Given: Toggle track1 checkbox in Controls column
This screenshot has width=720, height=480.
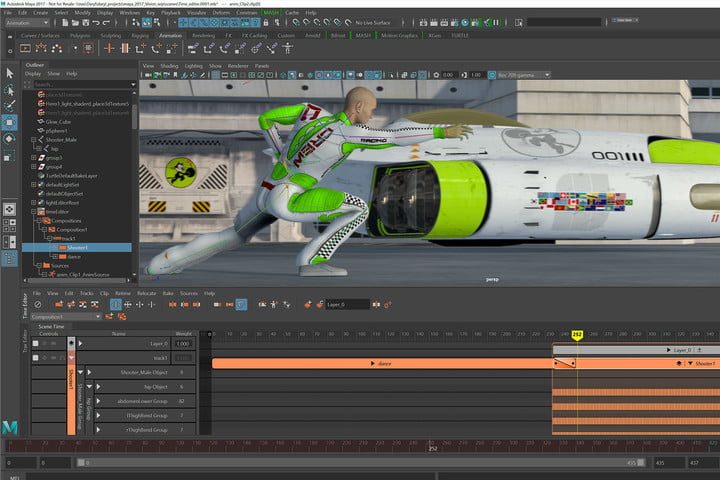Looking at the screenshot, I should click(35, 358).
